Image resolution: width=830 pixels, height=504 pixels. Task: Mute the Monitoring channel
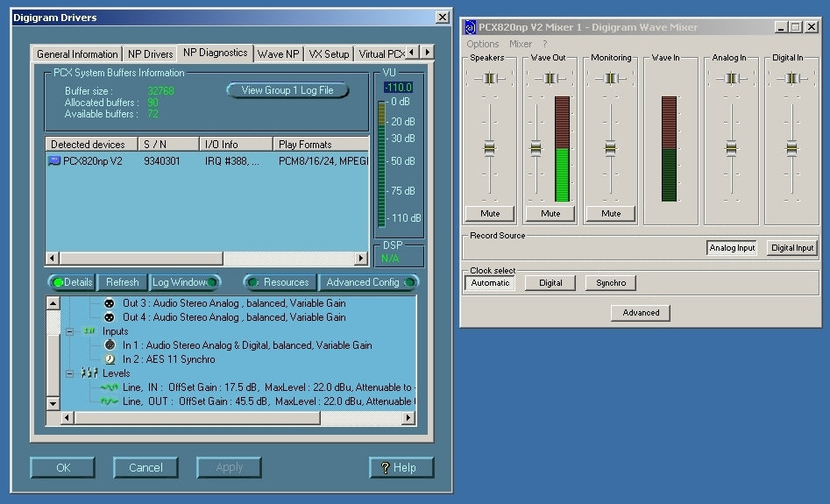[610, 213]
